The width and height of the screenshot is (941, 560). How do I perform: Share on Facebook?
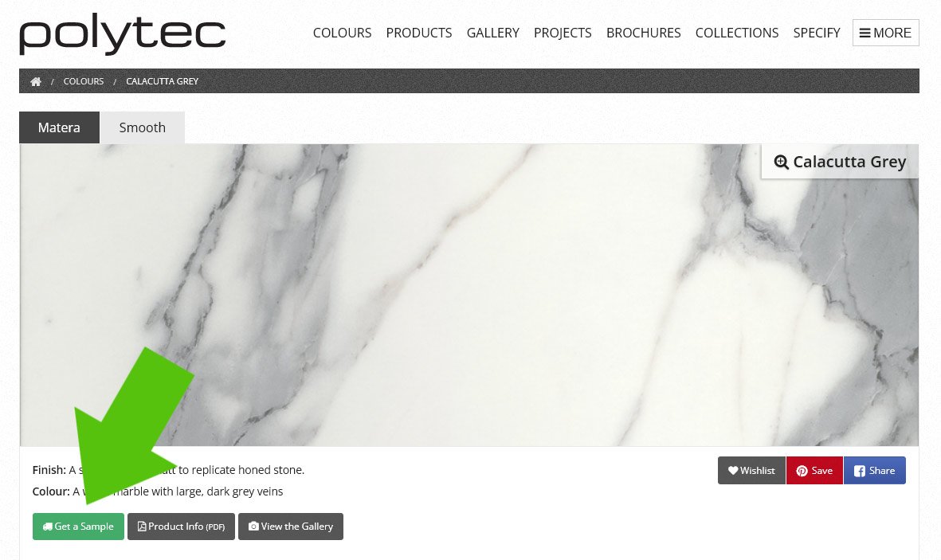(874, 471)
